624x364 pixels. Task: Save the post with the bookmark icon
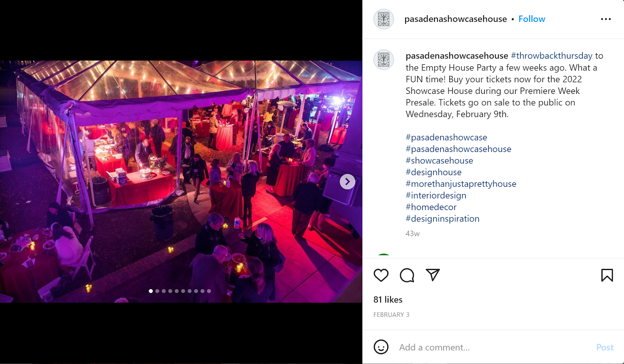coord(607,275)
